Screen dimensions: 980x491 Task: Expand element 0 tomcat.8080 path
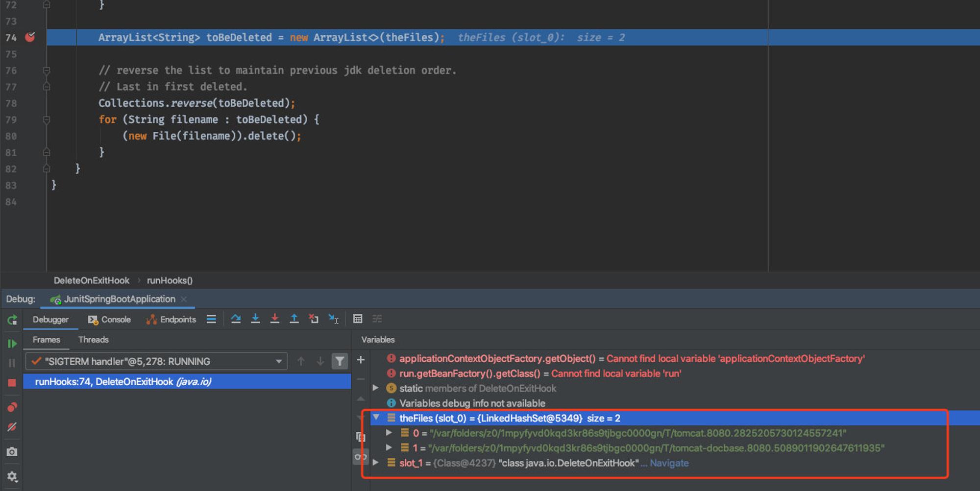pos(389,433)
